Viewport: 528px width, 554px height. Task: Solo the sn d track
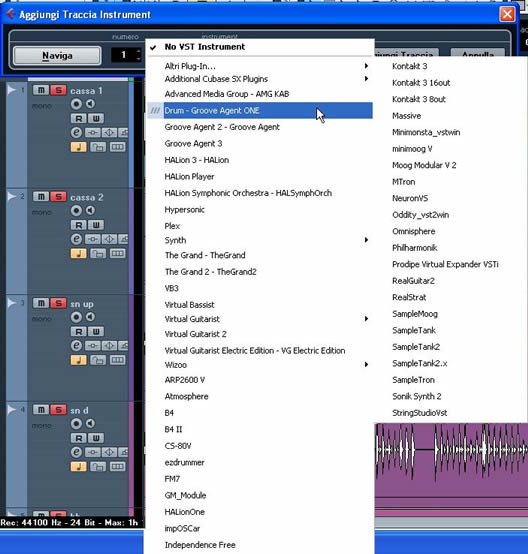(58, 410)
